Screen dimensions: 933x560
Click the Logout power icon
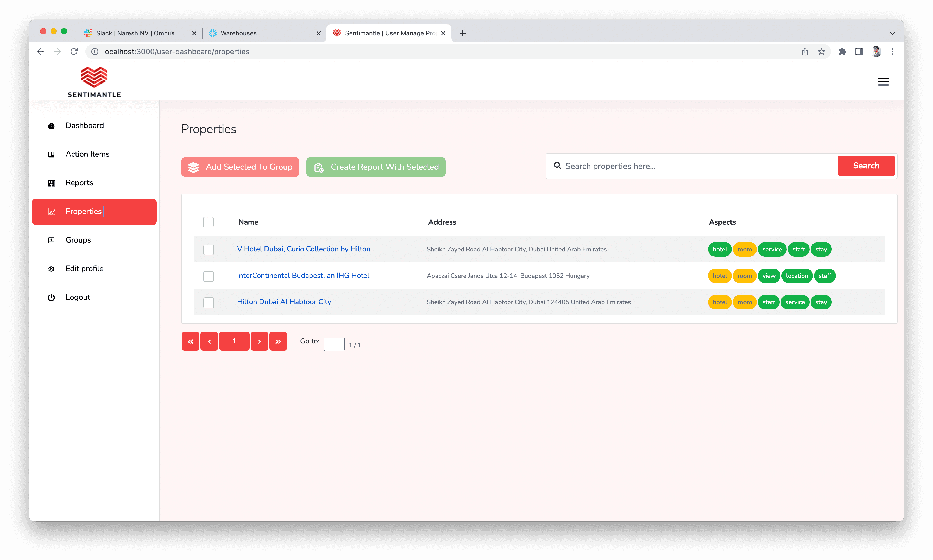(x=51, y=297)
